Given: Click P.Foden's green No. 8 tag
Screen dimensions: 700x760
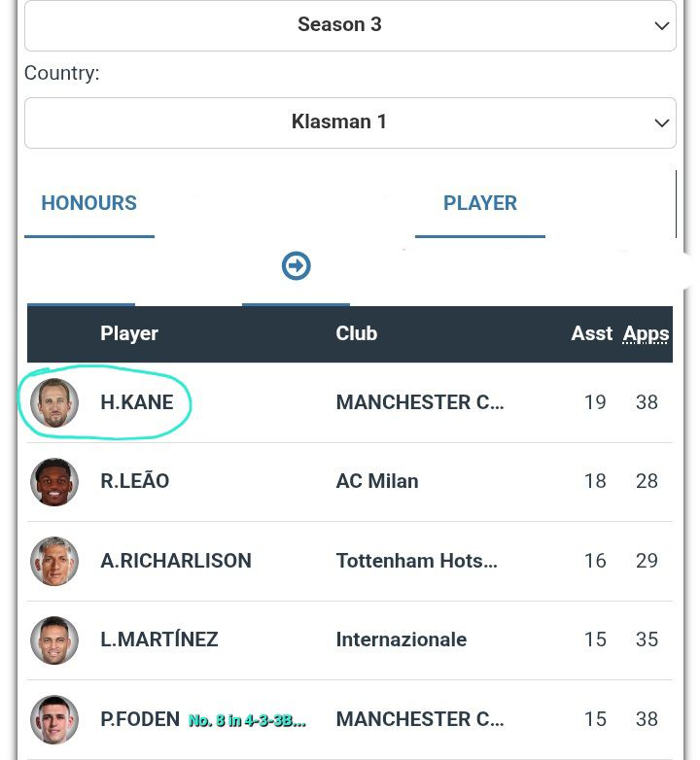Looking at the screenshot, I should point(247,720).
